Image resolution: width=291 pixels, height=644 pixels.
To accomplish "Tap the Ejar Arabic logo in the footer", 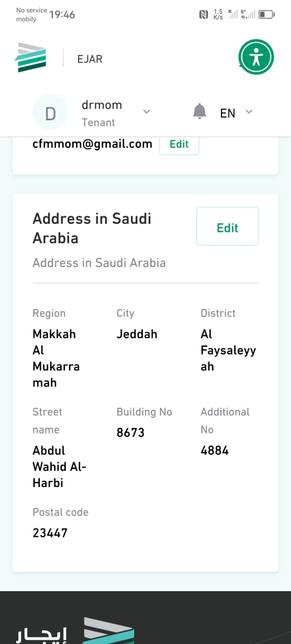I will pyautogui.click(x=75, y=630).
